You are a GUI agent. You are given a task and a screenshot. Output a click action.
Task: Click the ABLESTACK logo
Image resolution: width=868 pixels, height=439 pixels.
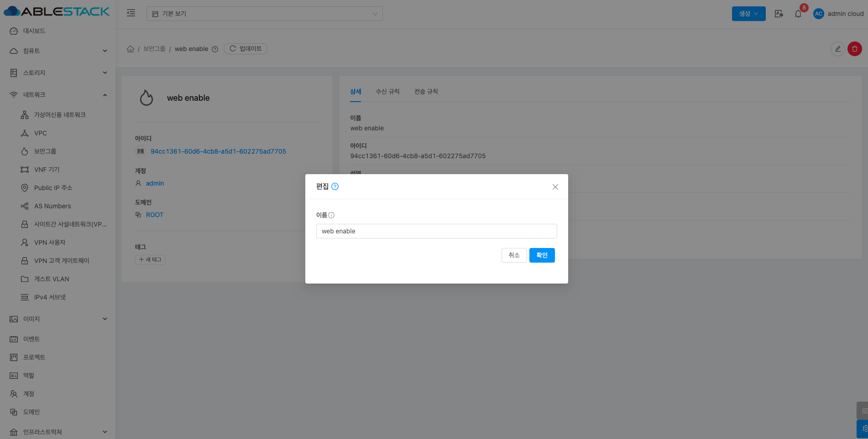tap(57, 11)
